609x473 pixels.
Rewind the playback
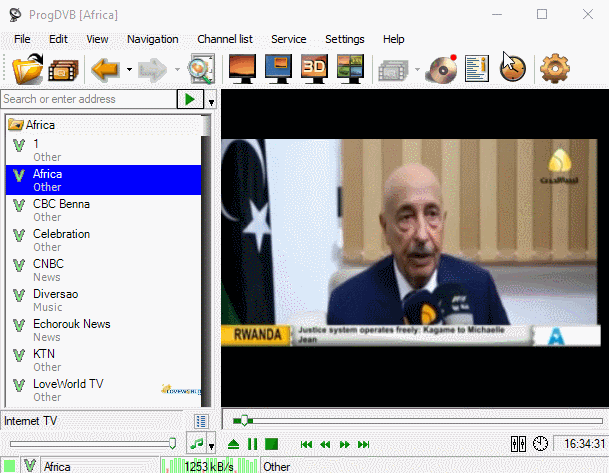[325, 444]
